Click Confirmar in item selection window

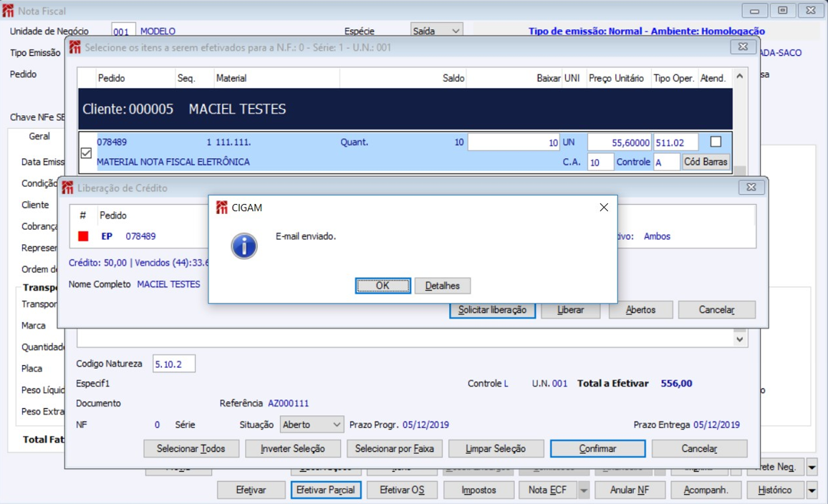(x=598, y=449)
